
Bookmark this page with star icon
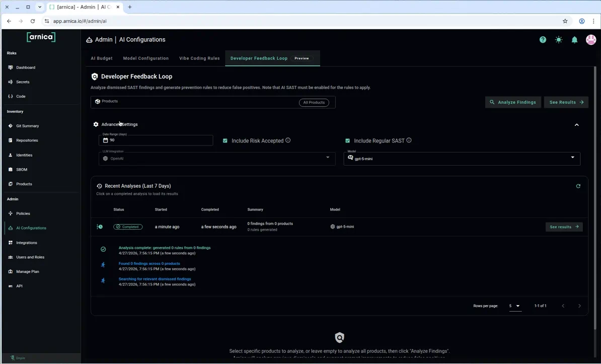(x=565, y=21)
